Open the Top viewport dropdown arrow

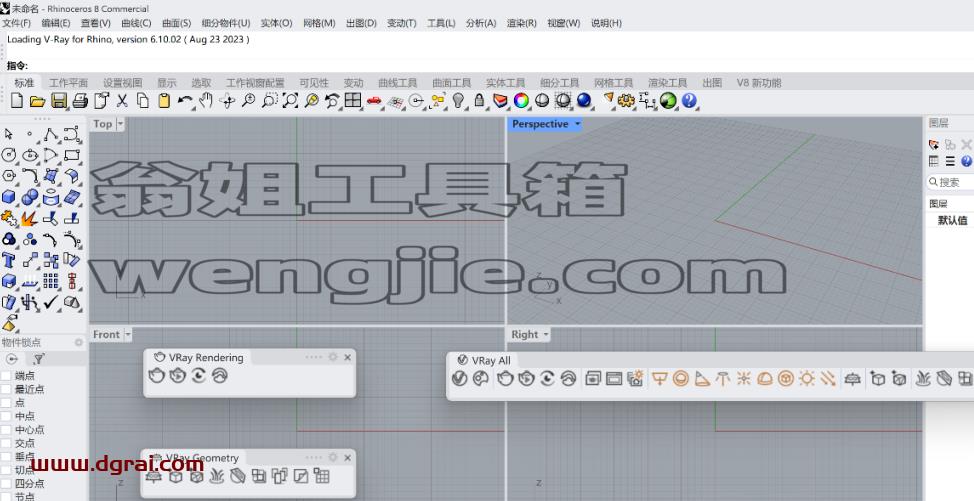point(121,124)
